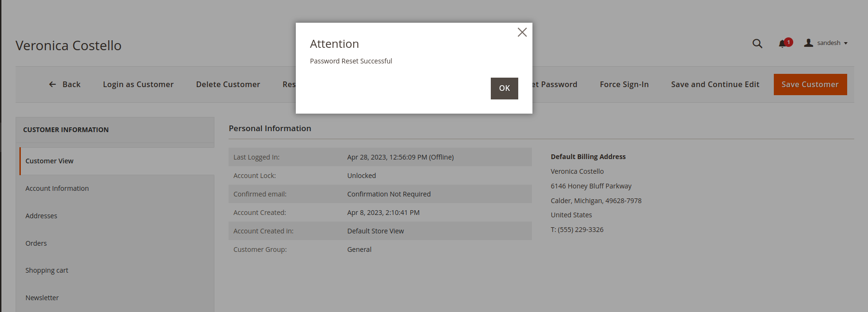Click the user avatar icon
The image size is (868, 312).
tap(809, 43)
